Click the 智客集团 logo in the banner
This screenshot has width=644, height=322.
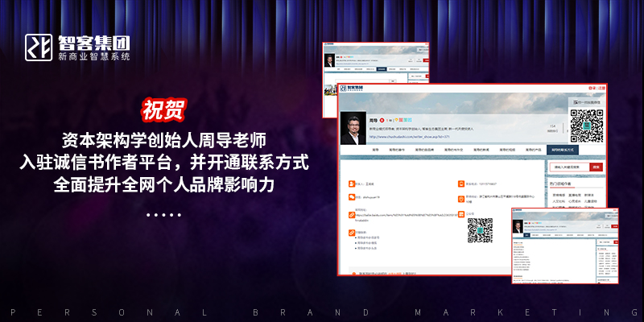click(x=79, y=47)
